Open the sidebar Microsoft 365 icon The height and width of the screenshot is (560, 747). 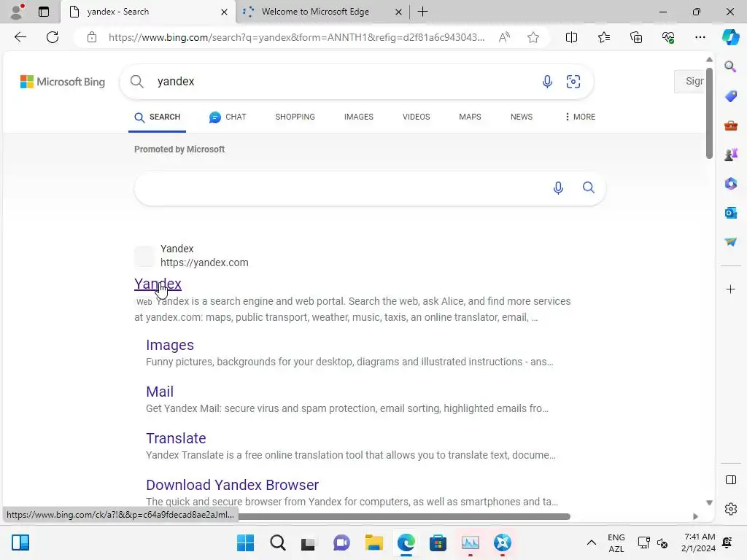[x=730, y=183]
